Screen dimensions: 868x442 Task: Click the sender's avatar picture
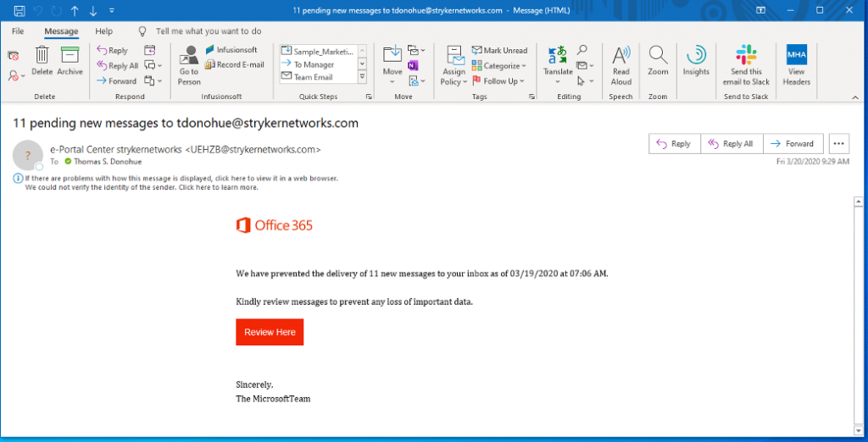[27, 155]
